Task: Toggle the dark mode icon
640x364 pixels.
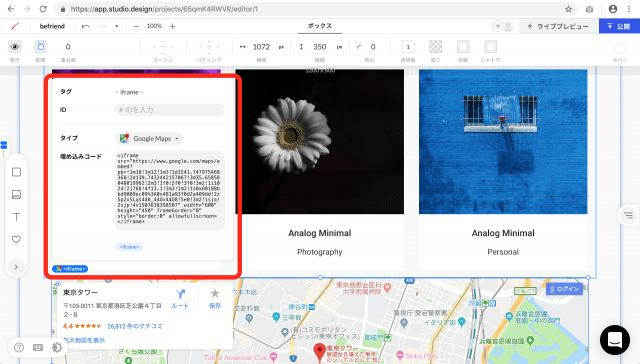Action: coord(57,347)
